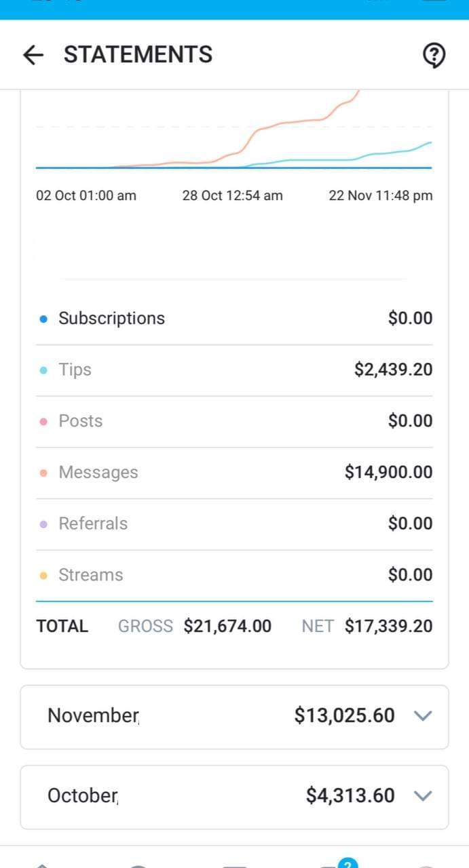Open the October $4,313.60 earnings amount

tap(350, 795)
